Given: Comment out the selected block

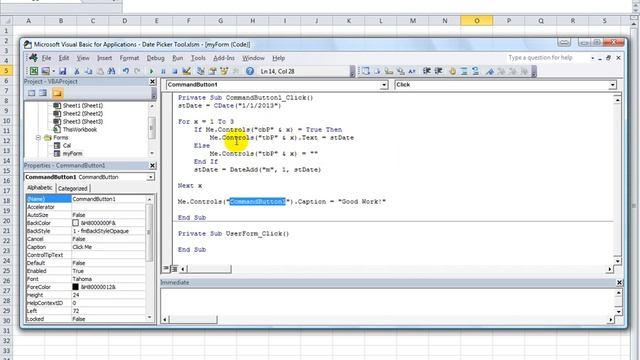Looking at the screenshot, I should (464, 71).
